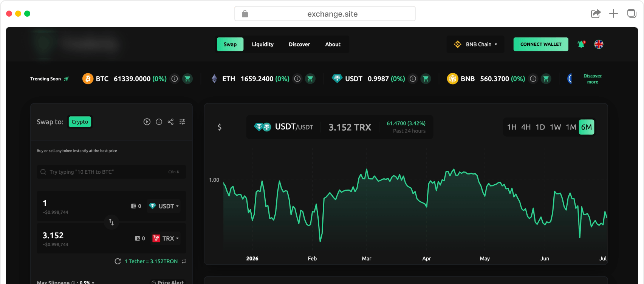Open the TRX token selector dropdown

(x=166, y=238)
